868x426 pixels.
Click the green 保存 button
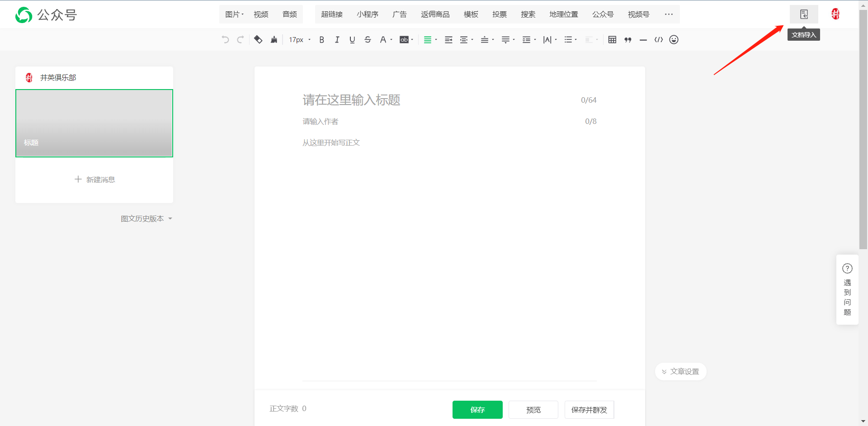[477, 410]
